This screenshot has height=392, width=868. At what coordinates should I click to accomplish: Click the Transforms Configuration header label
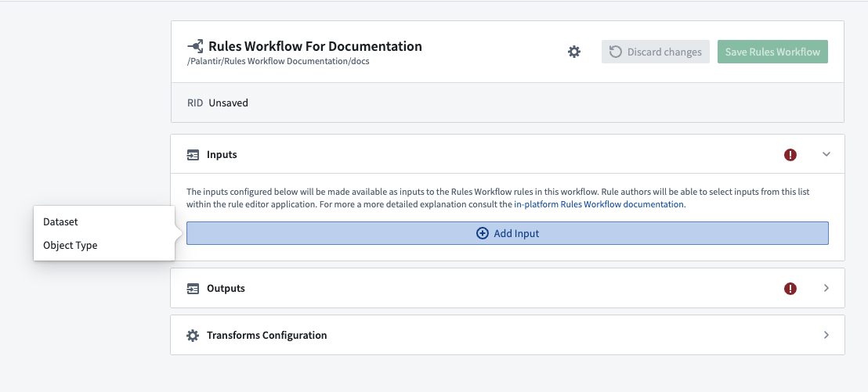click(267, 336)
